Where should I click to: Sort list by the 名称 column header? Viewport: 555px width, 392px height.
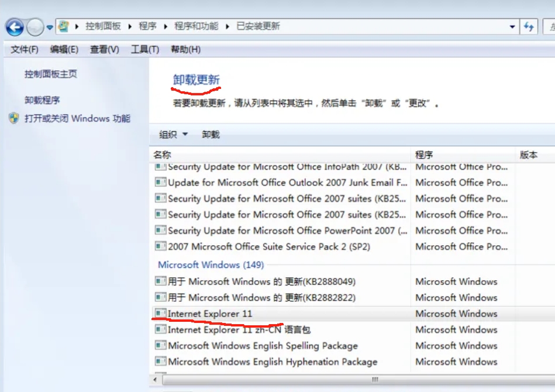[162, 154]
